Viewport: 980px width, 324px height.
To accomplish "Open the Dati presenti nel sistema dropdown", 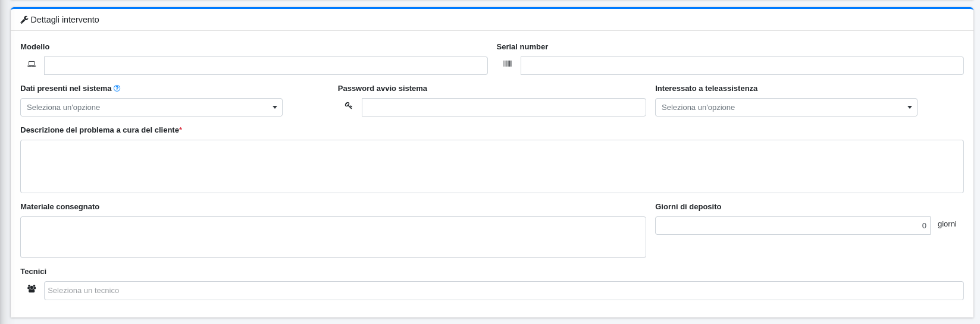I will (x=151, y=108).
